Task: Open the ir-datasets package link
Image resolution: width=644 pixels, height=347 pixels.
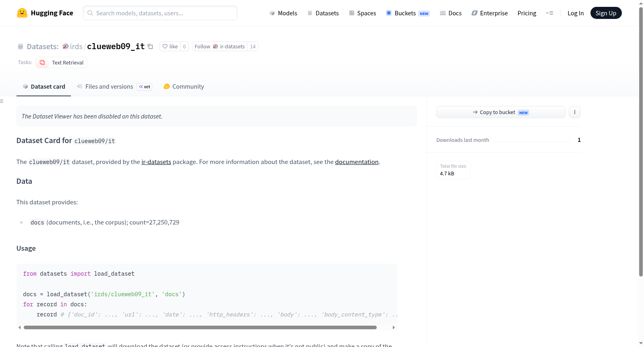Action: click(x=156, y=162)
